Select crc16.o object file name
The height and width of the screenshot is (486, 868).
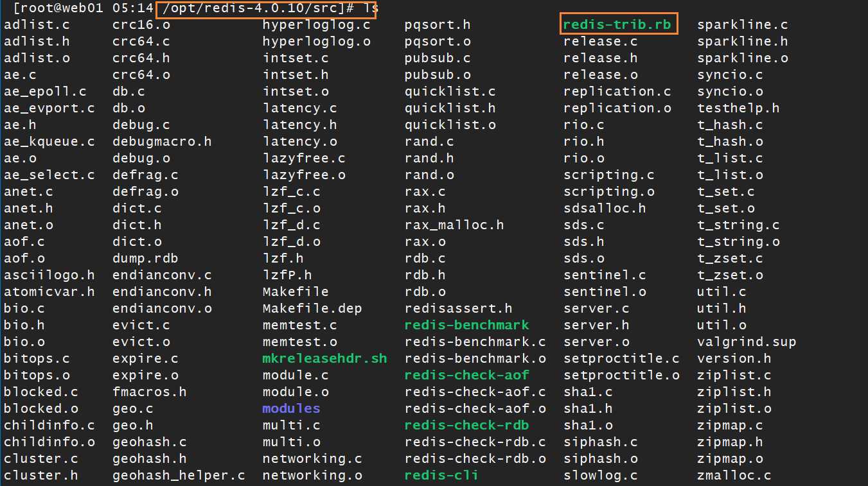click(x=141, y=24)
